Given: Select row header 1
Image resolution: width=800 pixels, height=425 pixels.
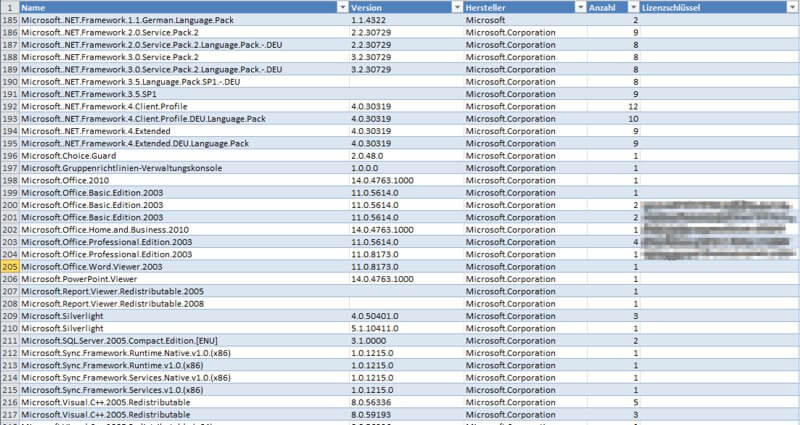Looking at the screenshot, I should 10,8.
